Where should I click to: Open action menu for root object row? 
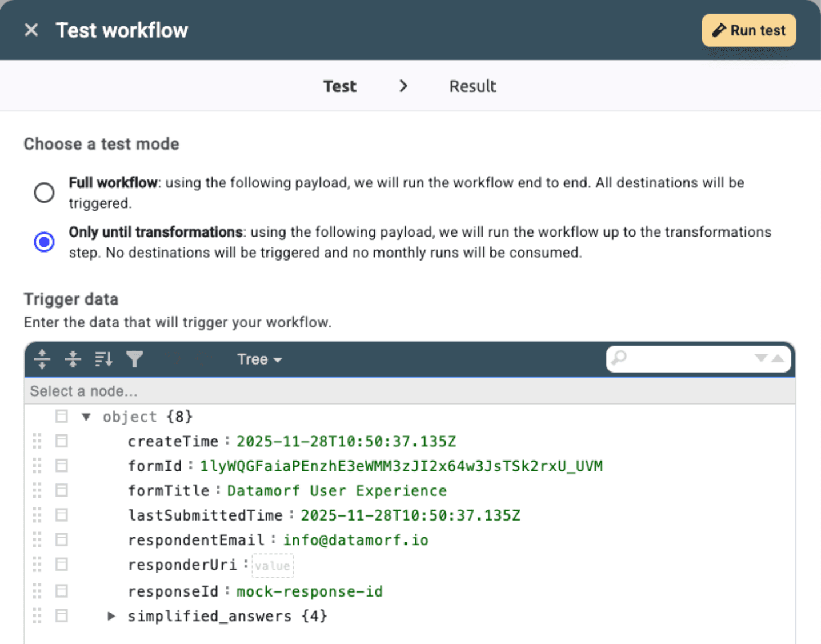coord(61,417)
